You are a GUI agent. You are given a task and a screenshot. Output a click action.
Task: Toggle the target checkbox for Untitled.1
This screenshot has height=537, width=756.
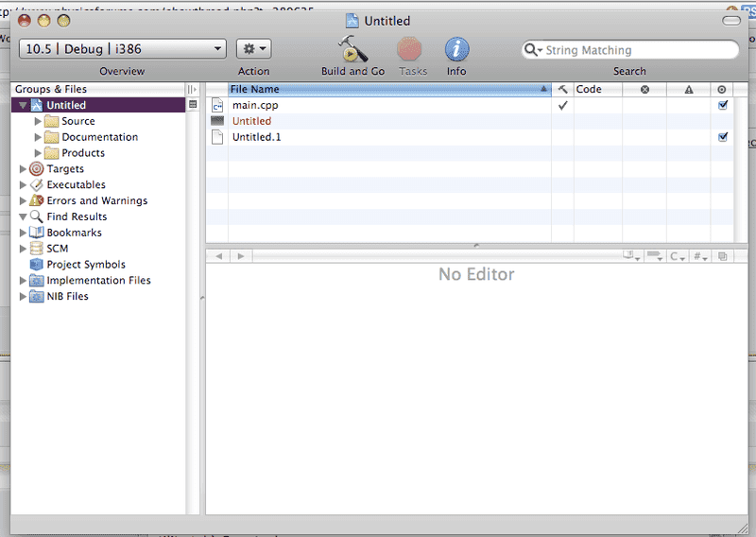pyautogui.click(x=723, y=137)
